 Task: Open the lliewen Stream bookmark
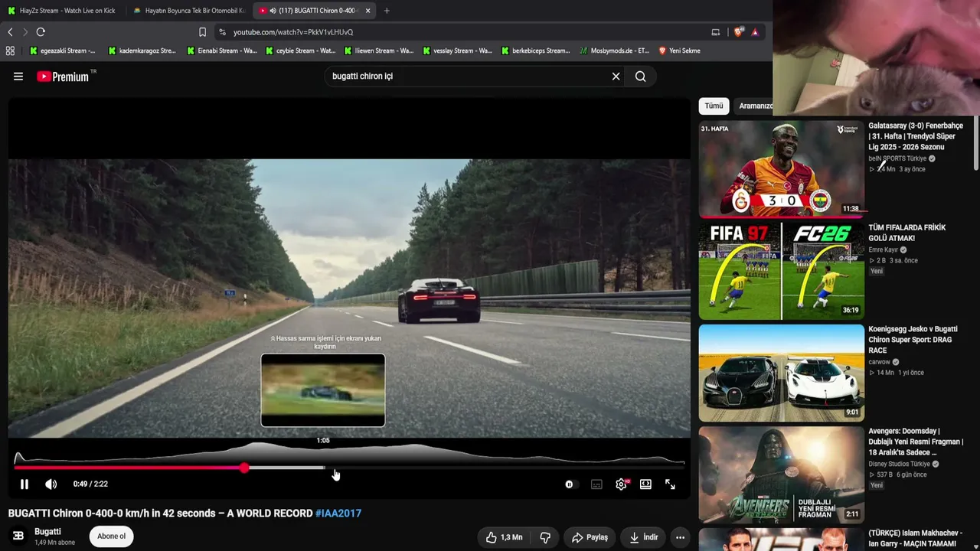pos(378,51)
